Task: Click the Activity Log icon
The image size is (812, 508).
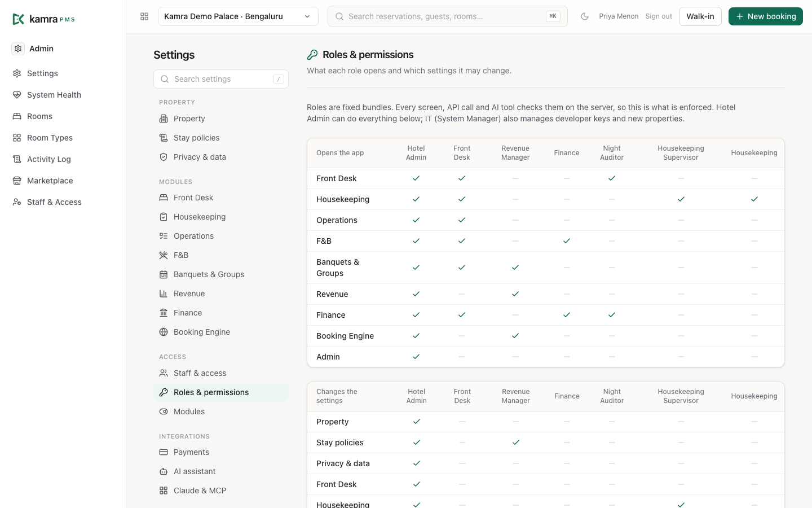Action: 17,159
